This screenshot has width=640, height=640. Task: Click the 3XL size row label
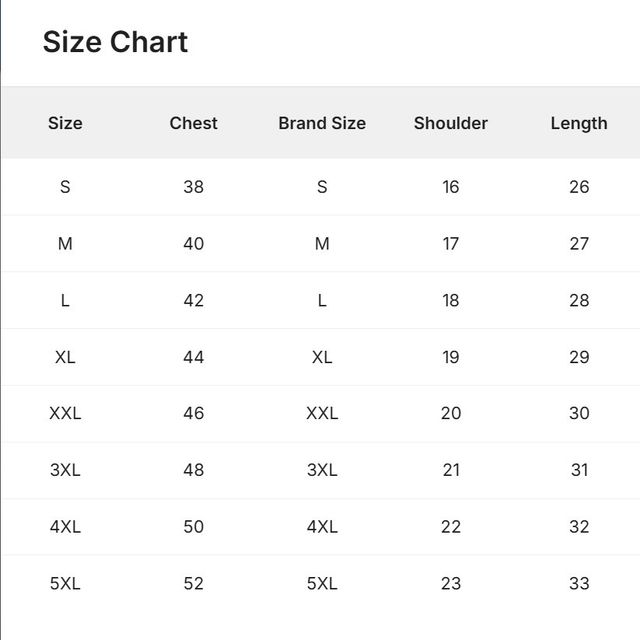pyautogui.click(x=65, y=470)
